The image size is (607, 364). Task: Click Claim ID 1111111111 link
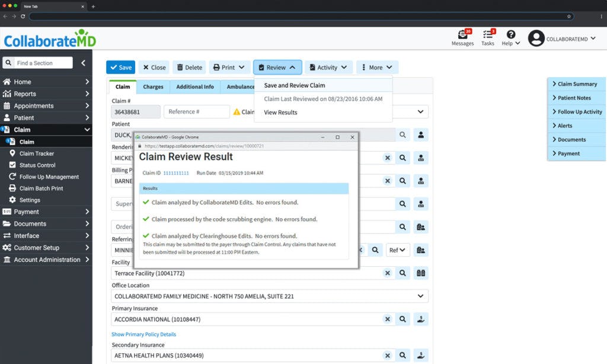point(175,173)
